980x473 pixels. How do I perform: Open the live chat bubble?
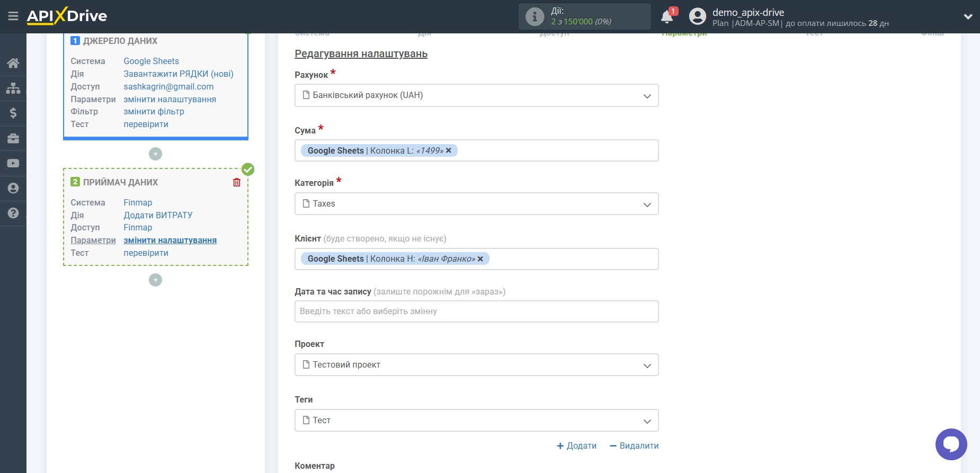[951, 444]
